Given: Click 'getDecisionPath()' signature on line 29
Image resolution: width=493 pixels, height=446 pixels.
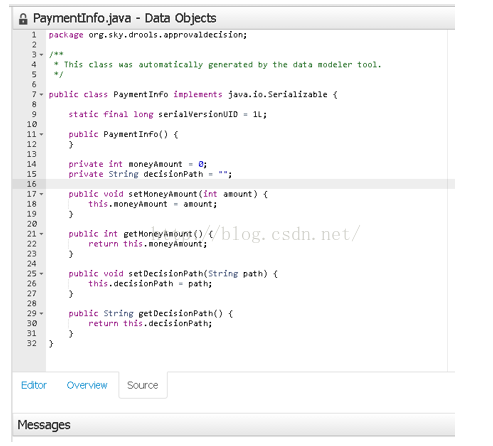Looking at the screenshot, I should [180, 314].
